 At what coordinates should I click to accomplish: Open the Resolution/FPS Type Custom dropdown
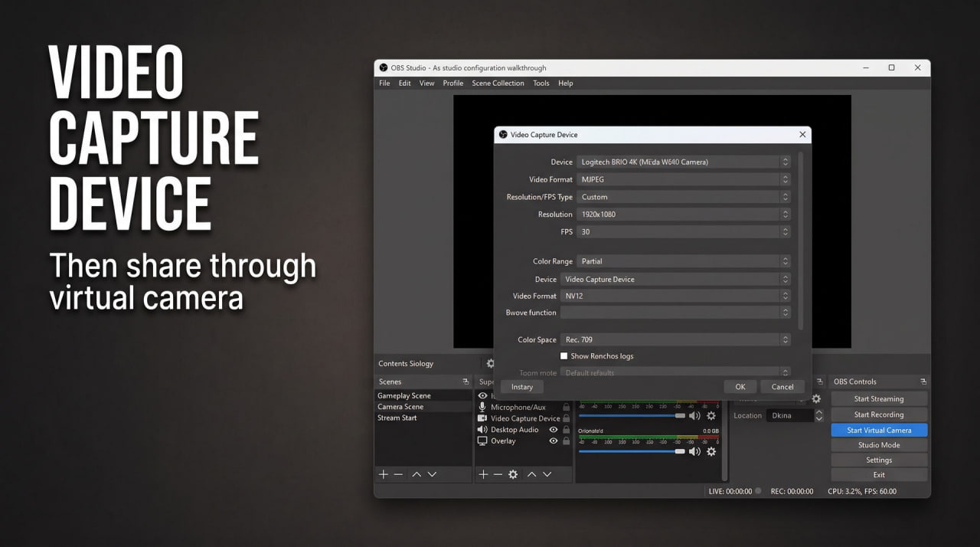(683, 197)
